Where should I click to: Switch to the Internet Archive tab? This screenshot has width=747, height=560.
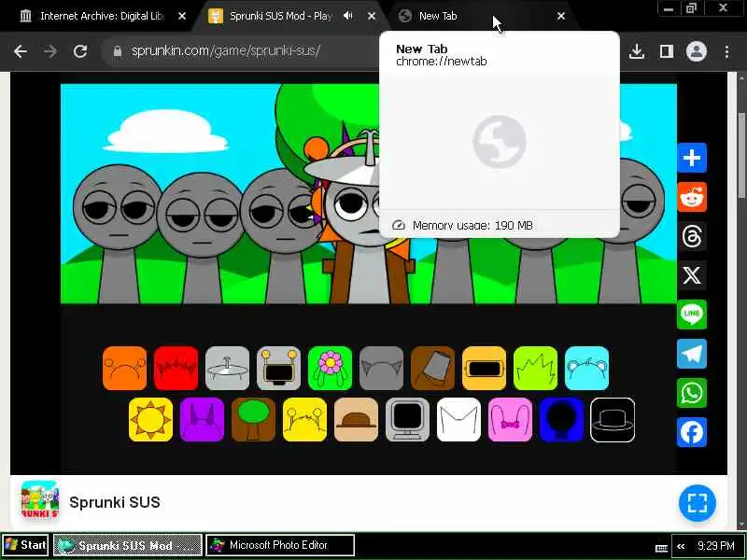(x=100, y=16)
